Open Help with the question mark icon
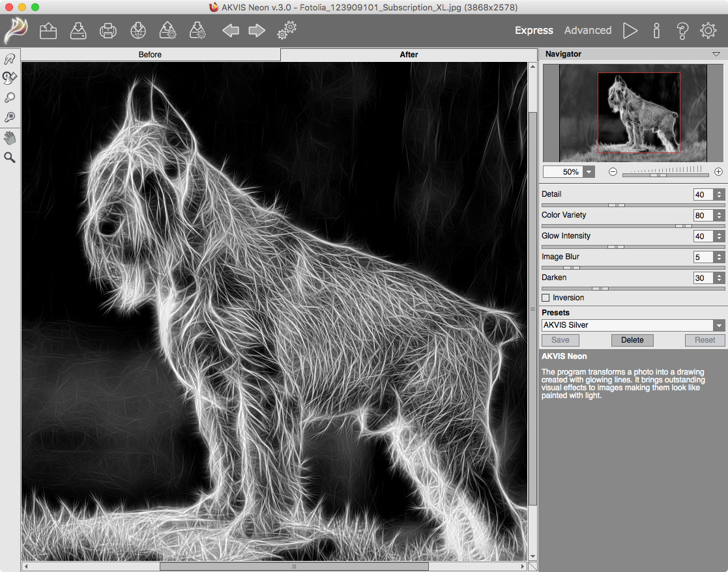728x572 pixels. (682, 31)
